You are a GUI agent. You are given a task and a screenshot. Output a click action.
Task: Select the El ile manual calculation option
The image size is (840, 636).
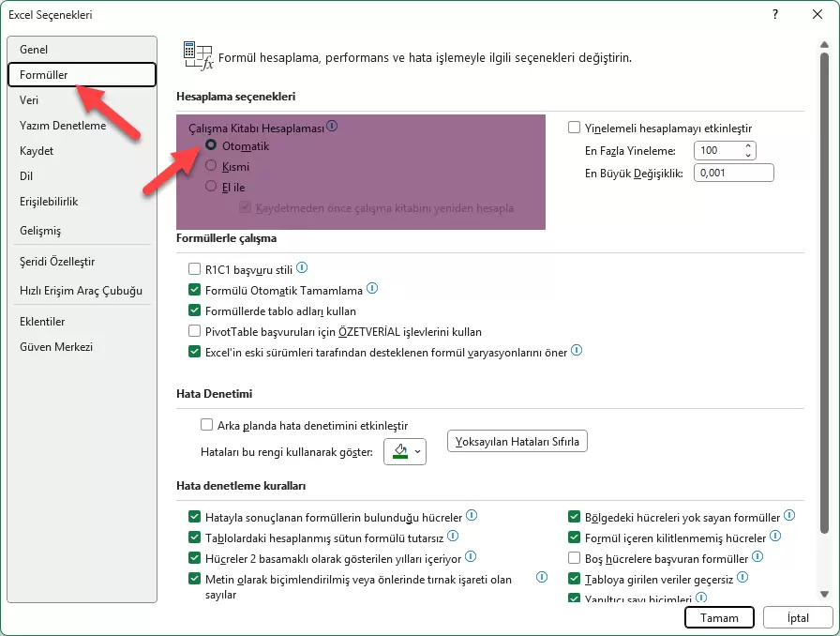[211, 186]
